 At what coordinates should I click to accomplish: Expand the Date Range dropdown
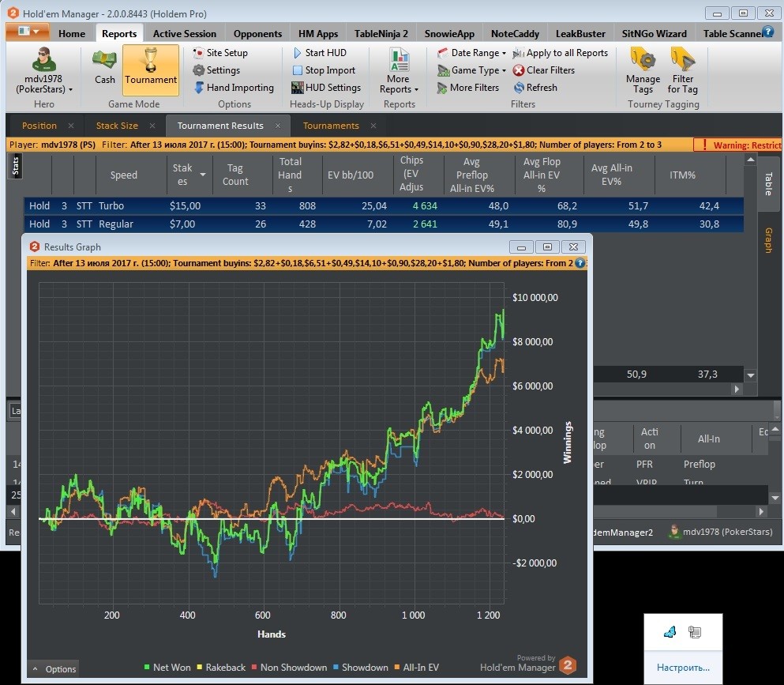(x=471, y=52)
